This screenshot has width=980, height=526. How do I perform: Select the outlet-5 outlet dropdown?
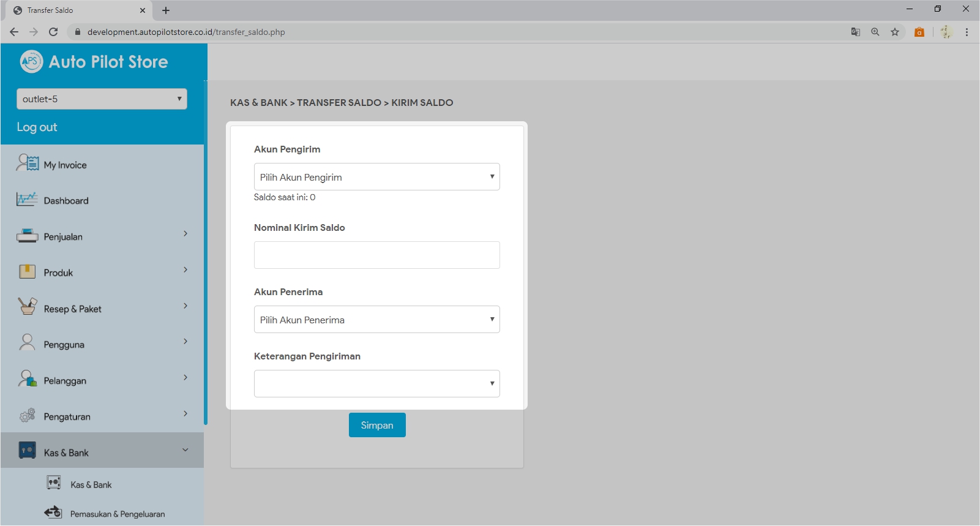102,99
